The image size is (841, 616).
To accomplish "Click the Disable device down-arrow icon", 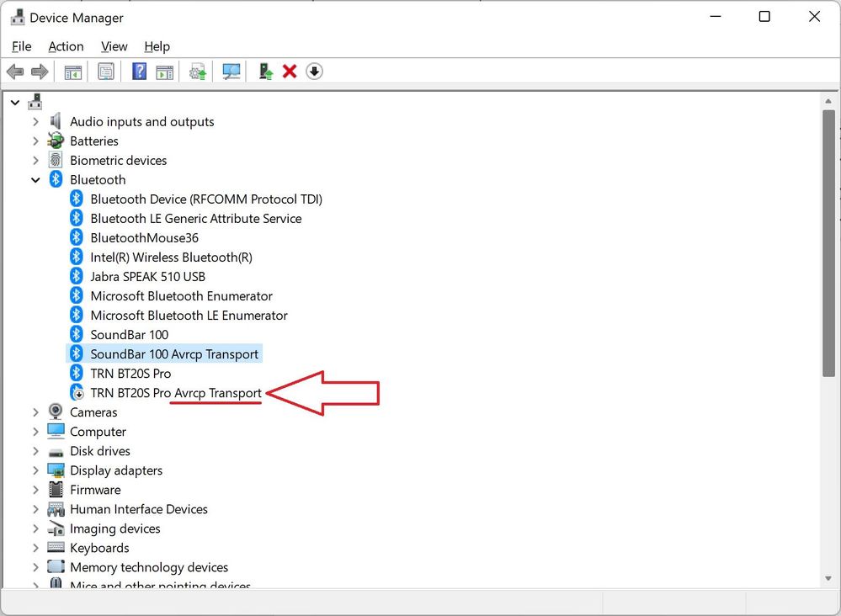I will [x=314, y=72].
